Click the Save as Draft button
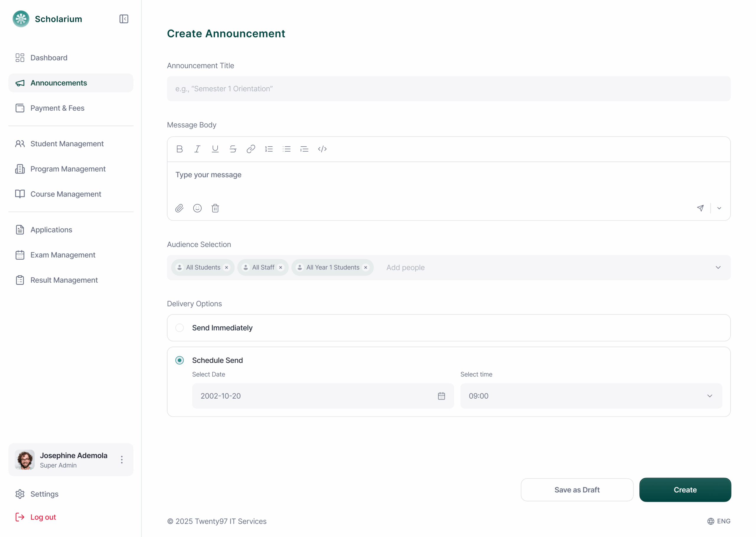 pos(577,490)
